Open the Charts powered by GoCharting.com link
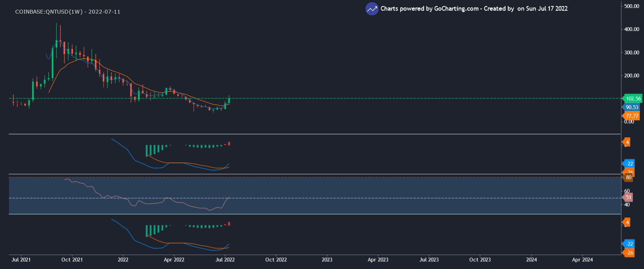The width and height of the screenshot is (644, 269). [x=429, y=9]
